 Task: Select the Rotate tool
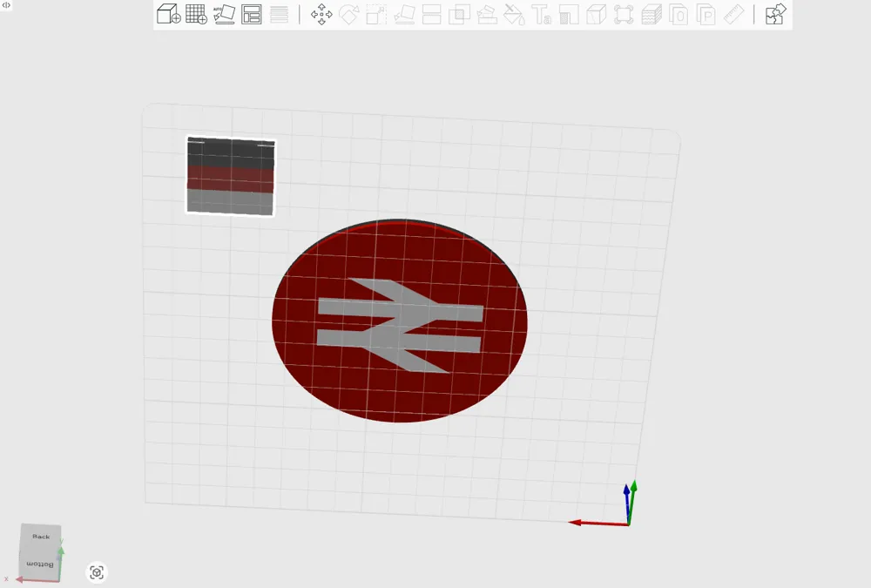coord(349,14)
